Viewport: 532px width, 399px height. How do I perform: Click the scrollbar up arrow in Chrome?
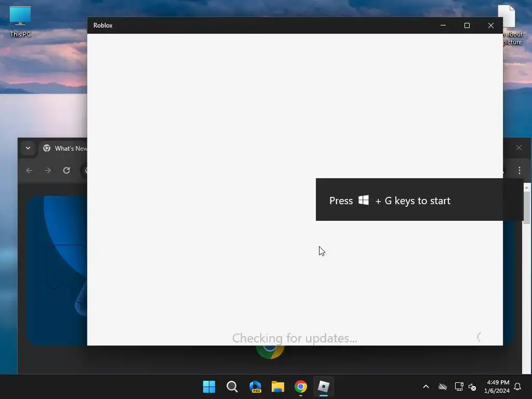coord(527,187)
